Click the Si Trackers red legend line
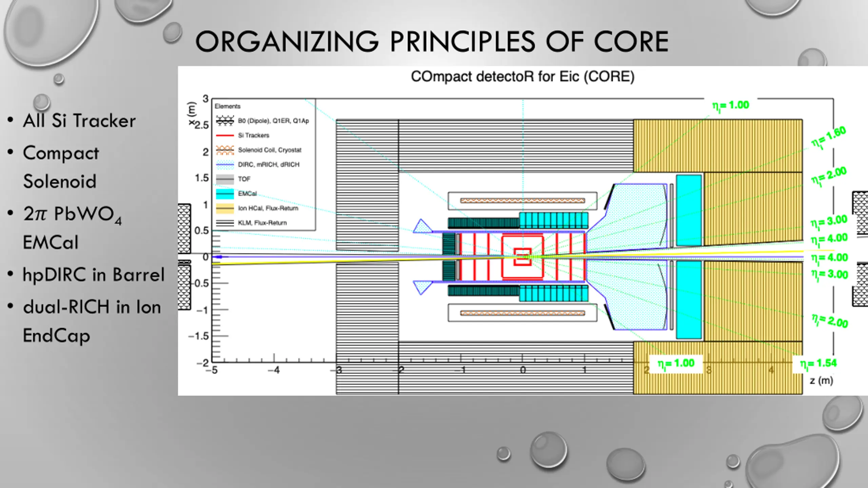 225,136
